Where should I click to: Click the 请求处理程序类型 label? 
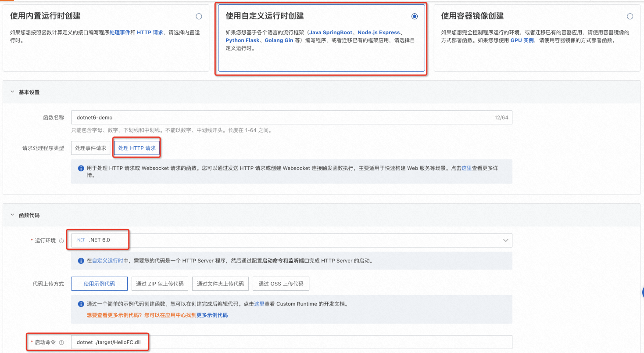point(43,148)
